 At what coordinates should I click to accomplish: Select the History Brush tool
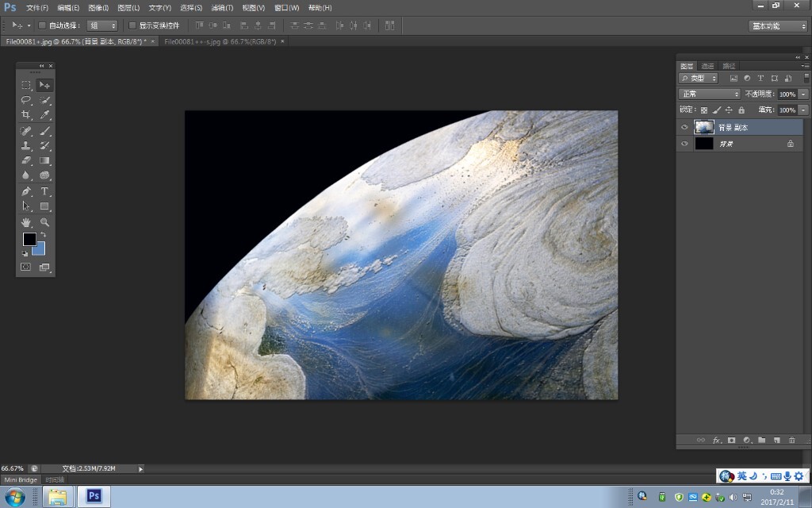[x=44, y=146]
